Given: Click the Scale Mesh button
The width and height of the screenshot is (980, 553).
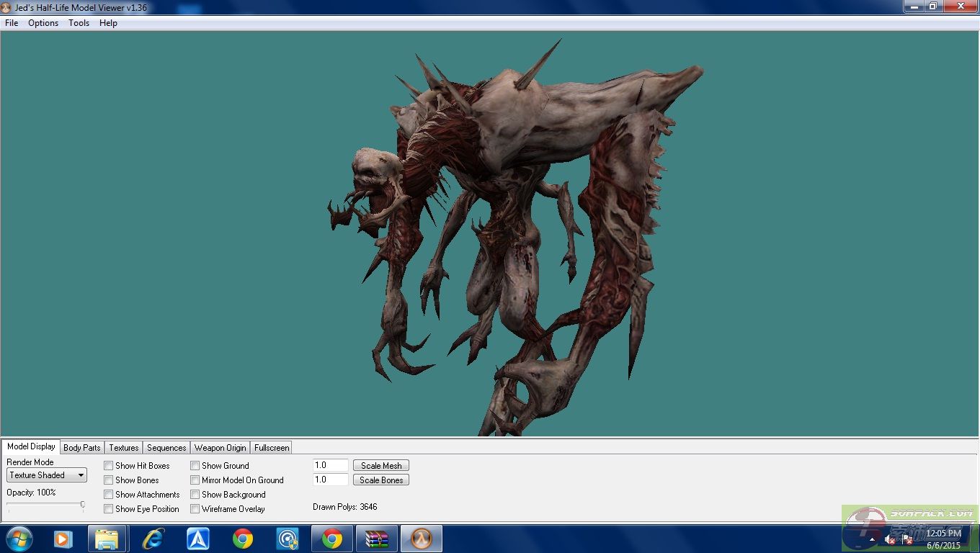Looking at the screenshot, I should click(x=381, y=466).
